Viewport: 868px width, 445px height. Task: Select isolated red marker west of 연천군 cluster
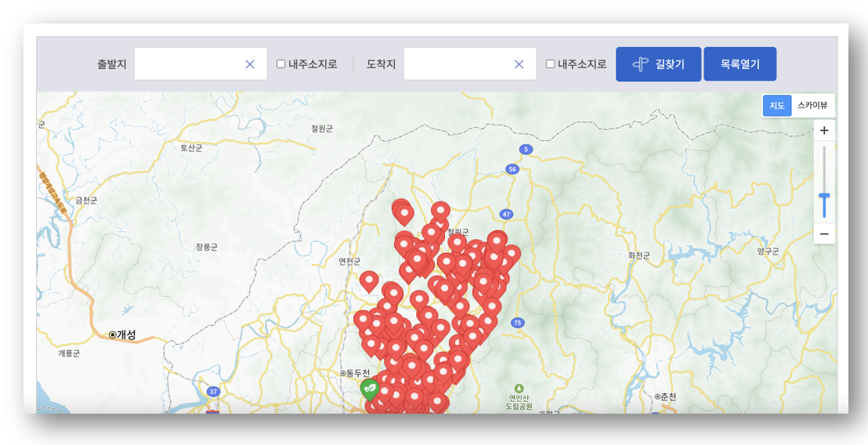[x=369, y=282]
